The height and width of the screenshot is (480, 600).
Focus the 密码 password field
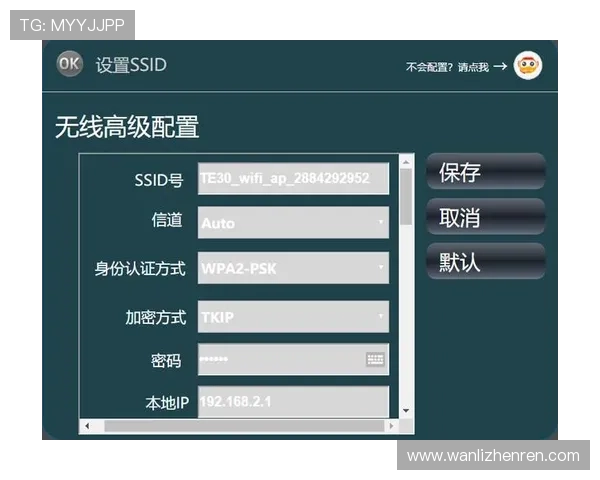click(293, 359)
